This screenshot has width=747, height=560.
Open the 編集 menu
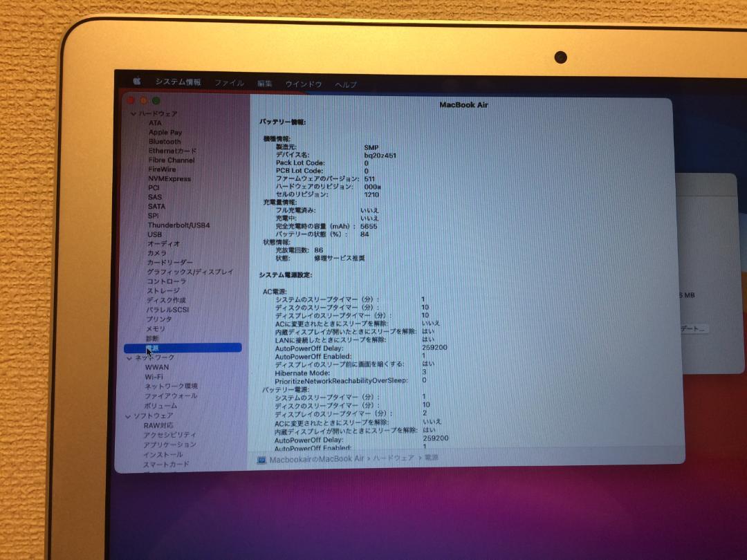[264, 84]
